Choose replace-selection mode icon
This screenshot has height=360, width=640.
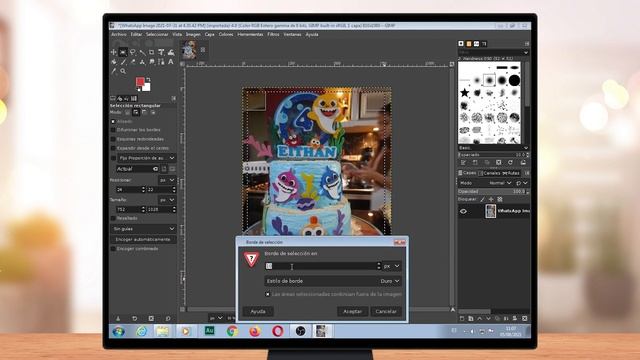click(x=127, y=112)
